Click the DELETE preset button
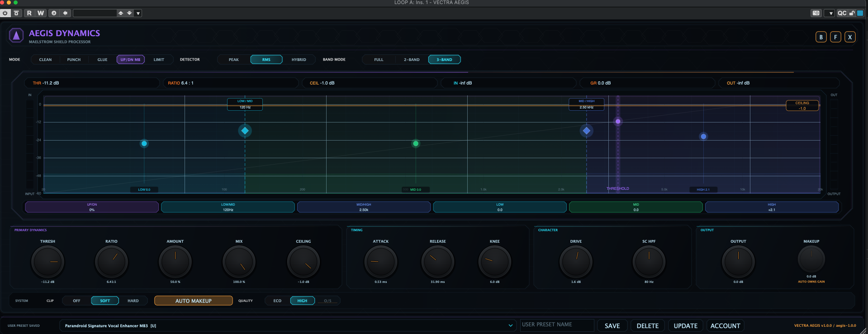The height and width of the screenshot is (334, 868). (648, 325)
